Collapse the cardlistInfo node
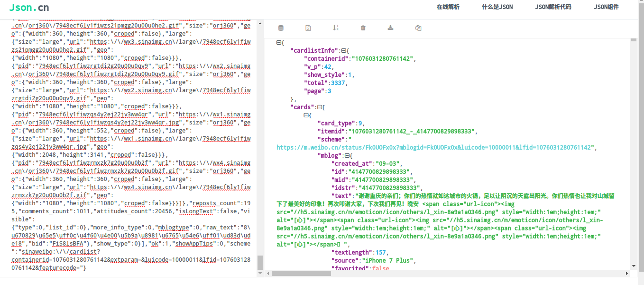Screen dimensions: 644x285 coord(344,51)
